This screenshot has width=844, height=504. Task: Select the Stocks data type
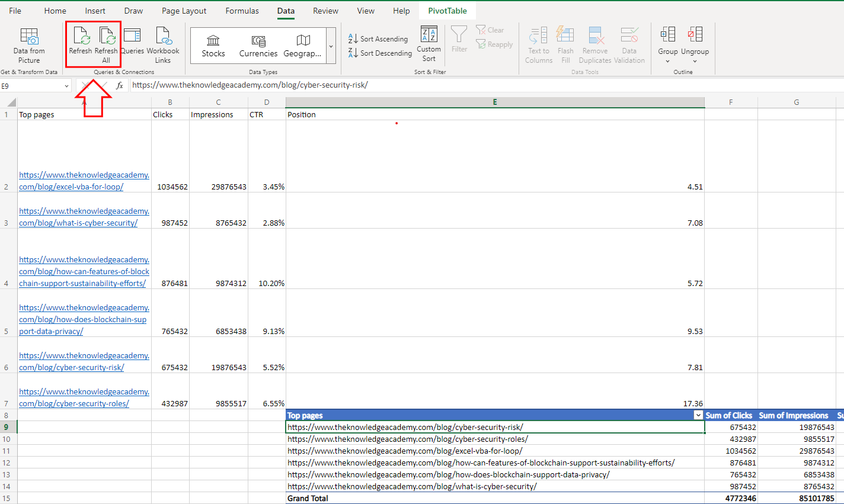pos(213,46)
